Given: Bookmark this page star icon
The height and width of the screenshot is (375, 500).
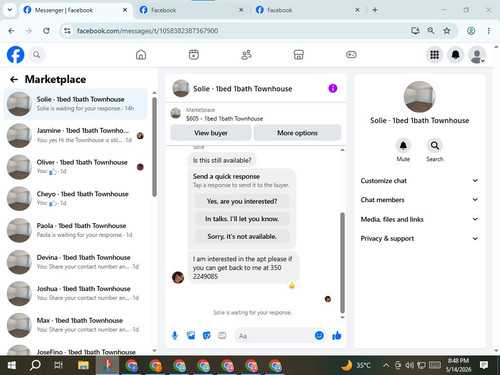Looking at the screenshot, I should pyautogui.click(x=447, y=31).
